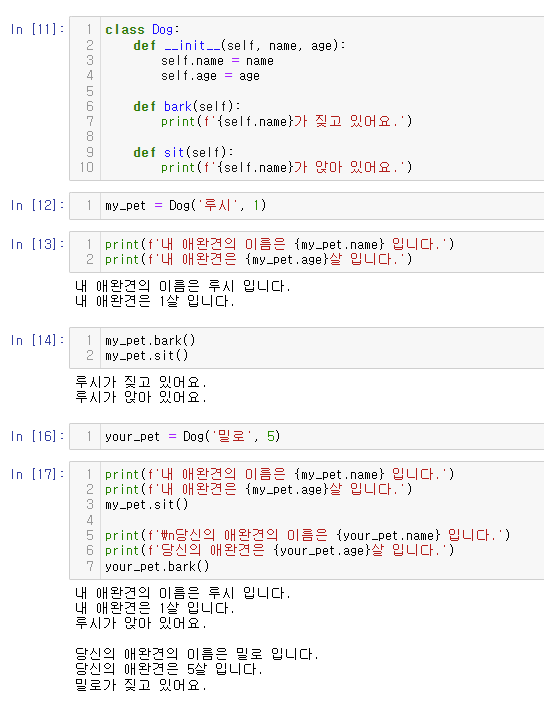The width and height of the screenshot is (544, 702).
Task: Click output '당신의 애완견은 5살 입니다.'
Action: (x=169, y=670)
